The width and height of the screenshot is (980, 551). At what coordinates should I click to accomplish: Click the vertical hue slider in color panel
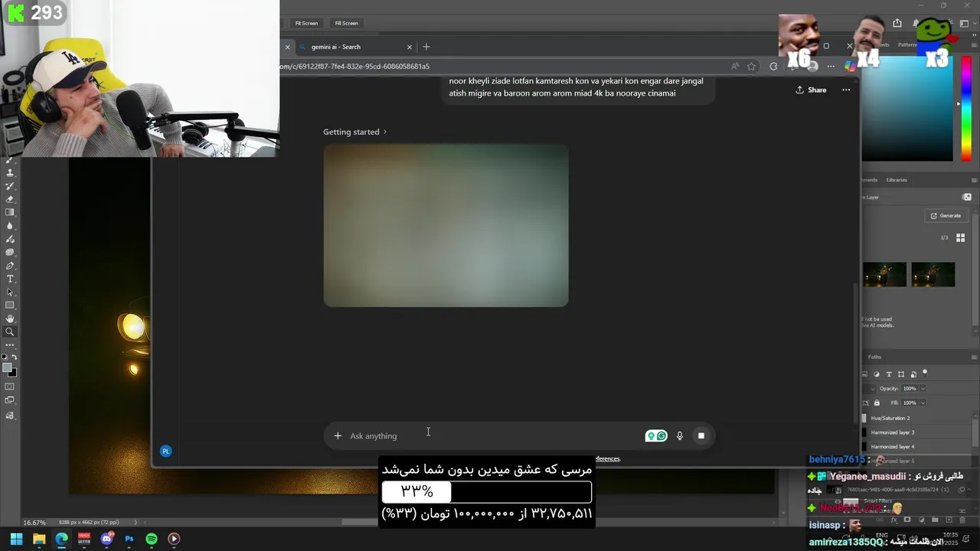point(966,107)
